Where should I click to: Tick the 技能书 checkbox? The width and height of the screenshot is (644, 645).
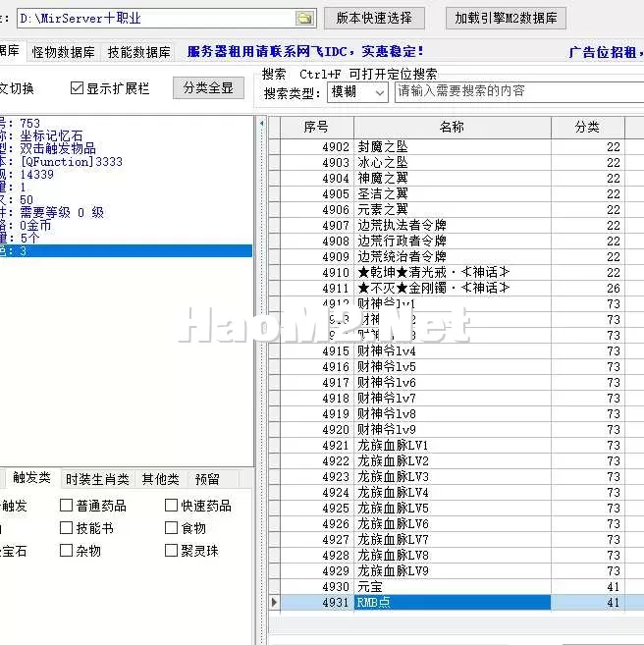coord(66,528)
